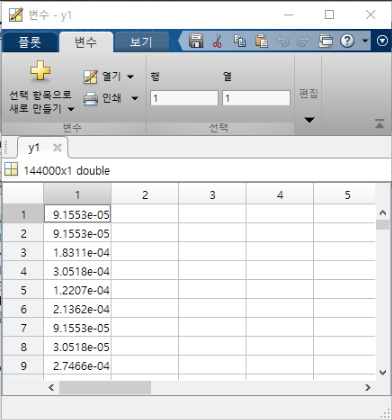Expand the Help dropdown arrow
Image resolution: width=392 pixels, height=420 pixels.
pyautogui.click(x=365, y=41)
